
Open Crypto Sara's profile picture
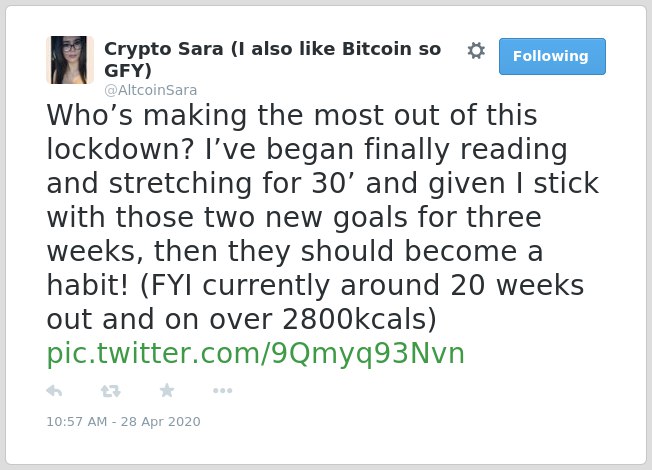click(69, 60)
